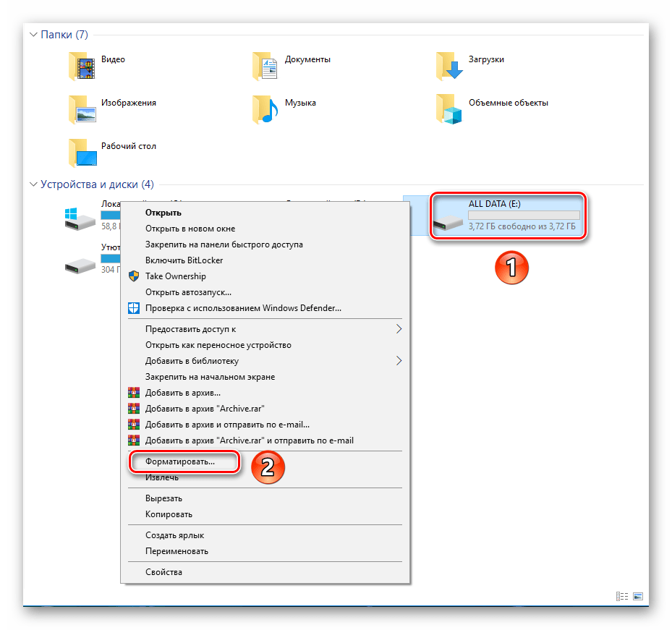Expand the Добавить в библиотеку submenu arrow

click(399, 360)
